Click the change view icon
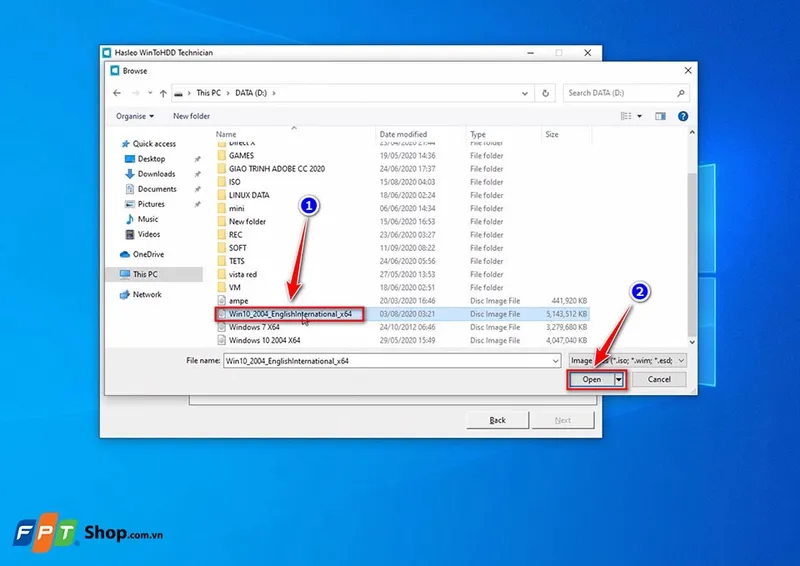Viewport: 800px width, 566px height. [x=626, y=116]
